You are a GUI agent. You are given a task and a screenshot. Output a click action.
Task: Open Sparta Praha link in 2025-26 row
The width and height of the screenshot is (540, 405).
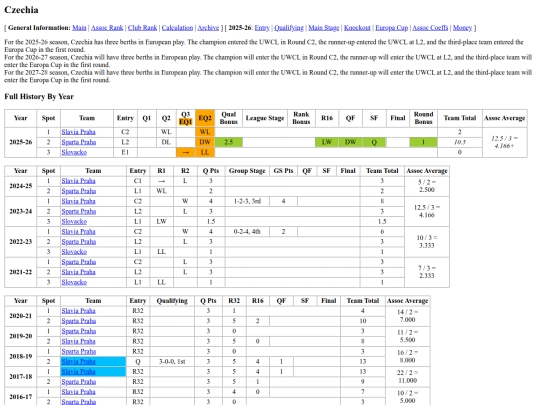[79, 142]
